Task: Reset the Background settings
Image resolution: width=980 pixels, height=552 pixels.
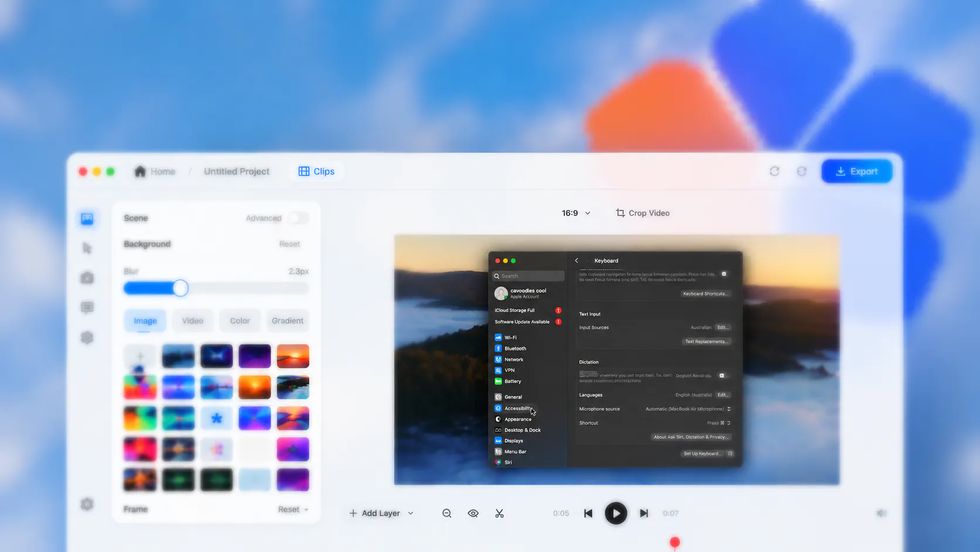Action: point(290,244)
